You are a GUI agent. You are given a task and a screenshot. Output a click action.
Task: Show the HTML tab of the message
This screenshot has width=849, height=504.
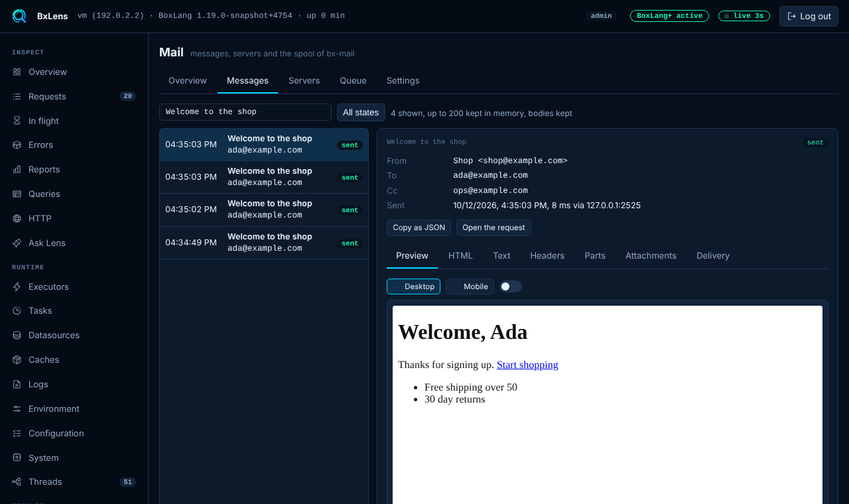460,255
